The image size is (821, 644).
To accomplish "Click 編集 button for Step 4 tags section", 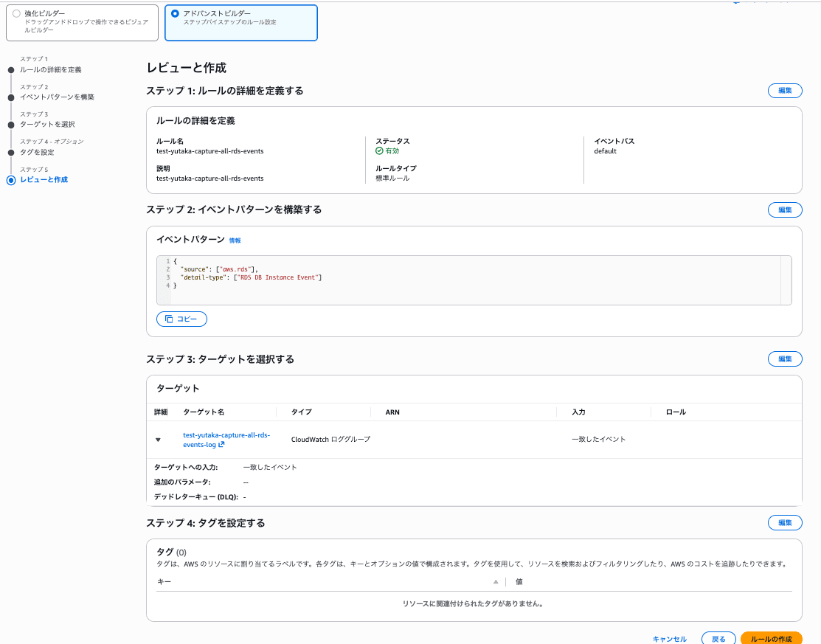I will 784,522.
